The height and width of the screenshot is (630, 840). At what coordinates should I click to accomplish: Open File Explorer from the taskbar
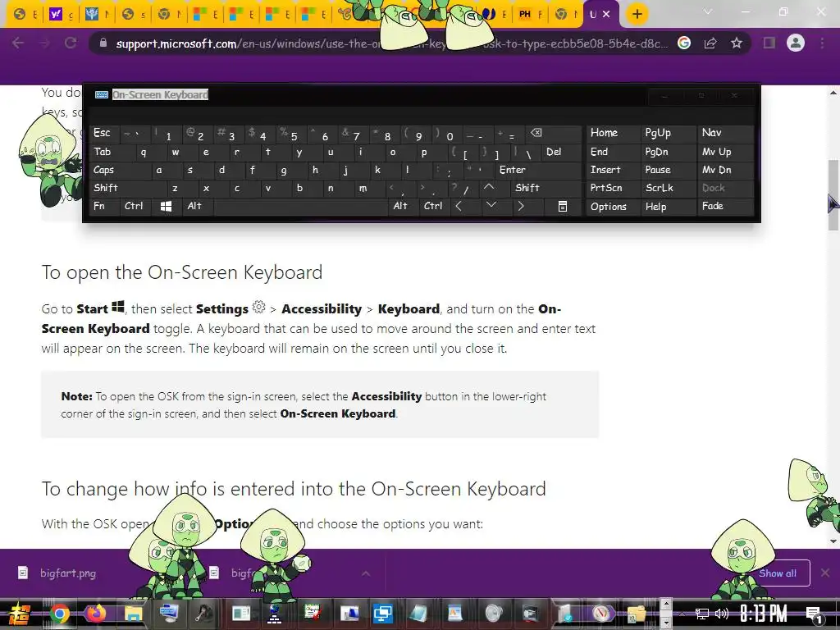[x=133, y=614]
